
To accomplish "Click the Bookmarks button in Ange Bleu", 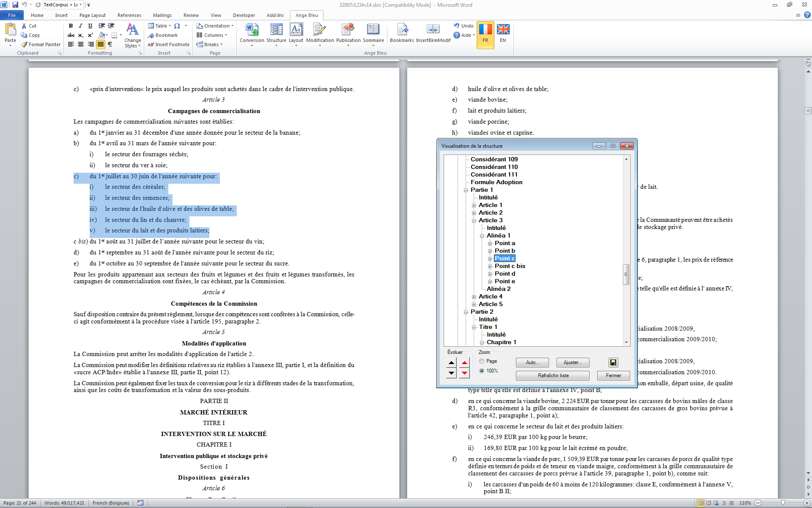I will tap(402, 33).
